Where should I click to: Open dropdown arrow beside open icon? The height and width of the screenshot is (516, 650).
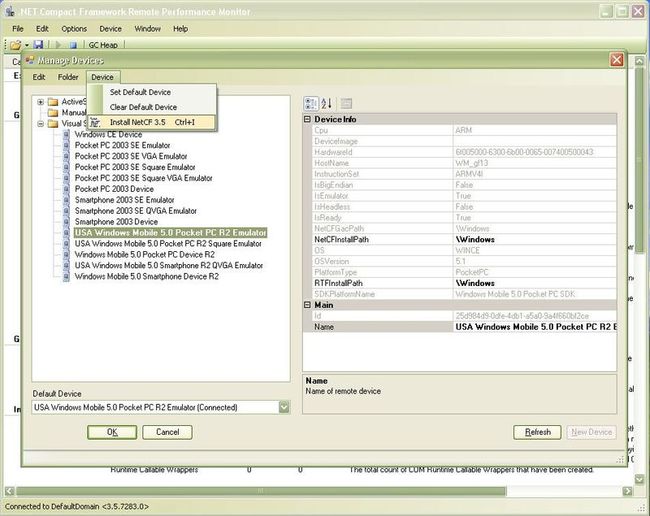tap(27, 45)
